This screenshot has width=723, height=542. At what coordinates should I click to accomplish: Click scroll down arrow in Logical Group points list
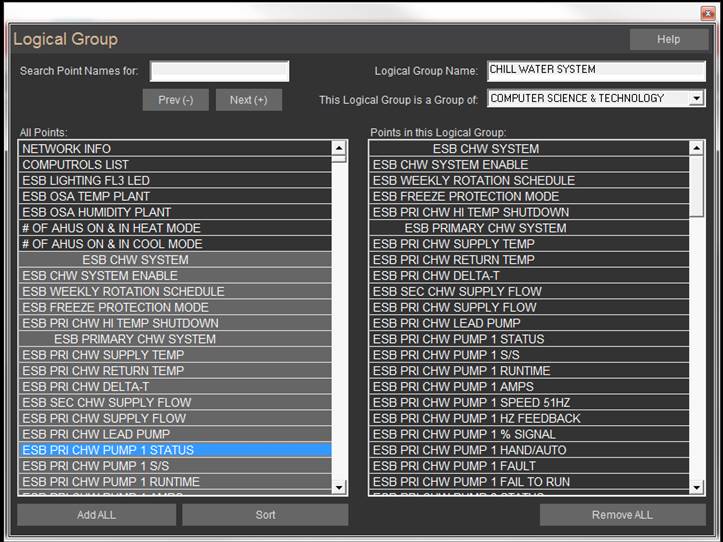pyautogui.click(x=697, y=486)
